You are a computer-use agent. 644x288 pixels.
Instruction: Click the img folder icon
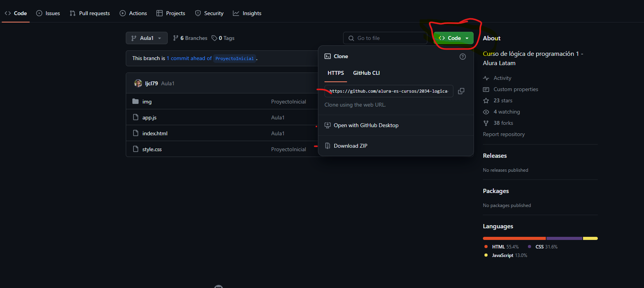135,101
